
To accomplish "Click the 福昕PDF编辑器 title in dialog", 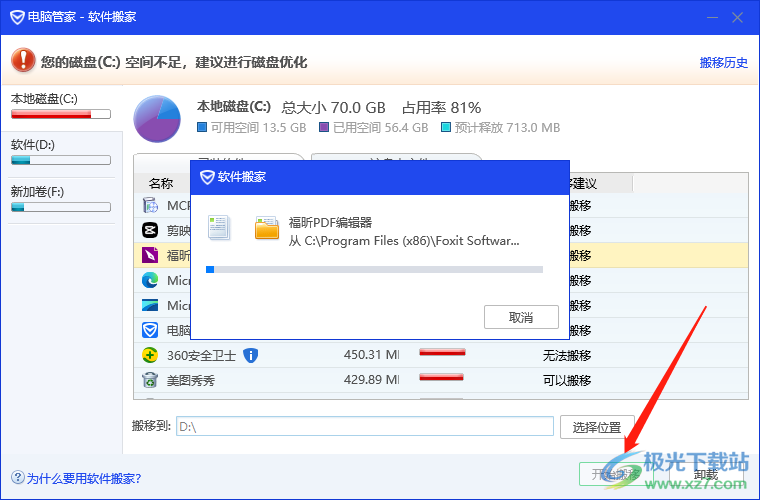I will (x=330, y=222).
